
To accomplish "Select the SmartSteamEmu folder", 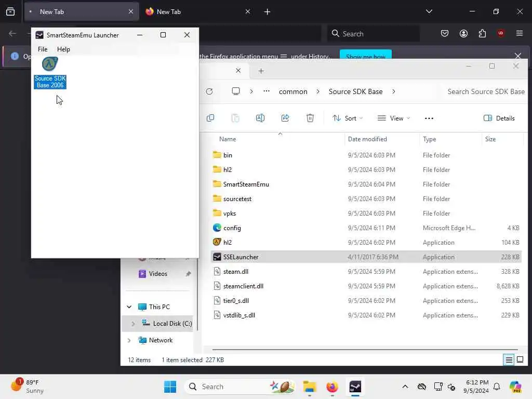I will (366, 184).
